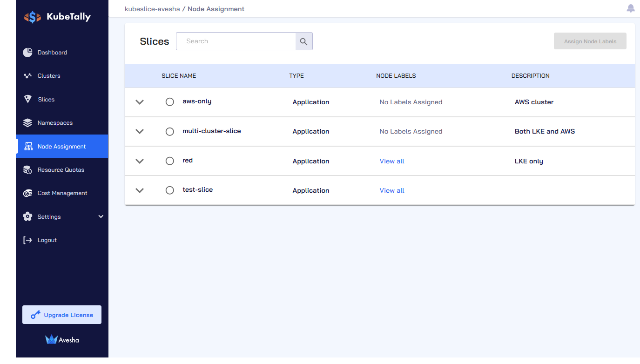Click Application type in red row
Image resolution: width=640 pixels, height=364 pixels.
(x=311, y=161)
